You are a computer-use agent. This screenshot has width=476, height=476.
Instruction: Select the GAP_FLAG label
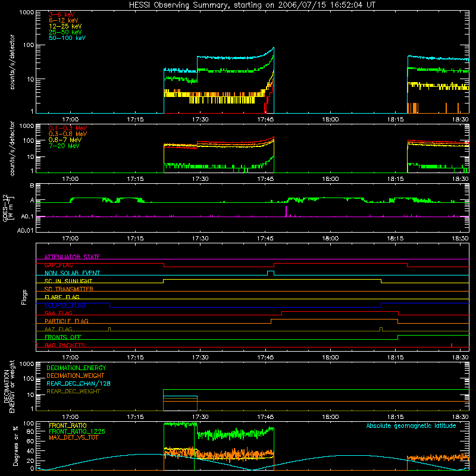[58, 265]
